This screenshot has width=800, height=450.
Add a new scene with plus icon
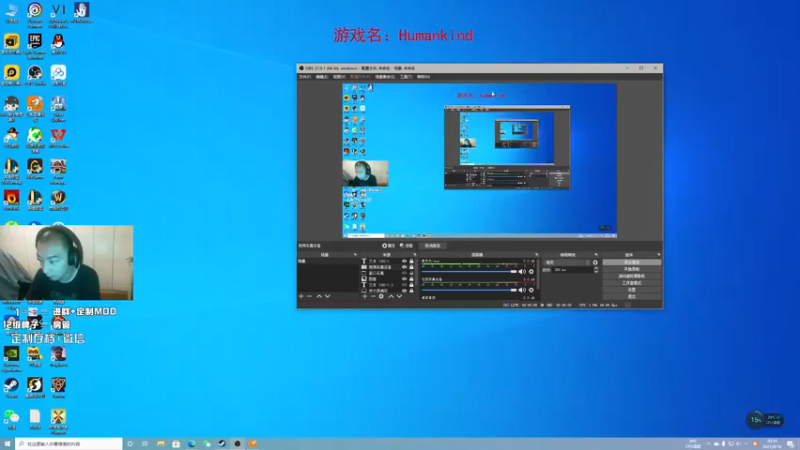301,296
